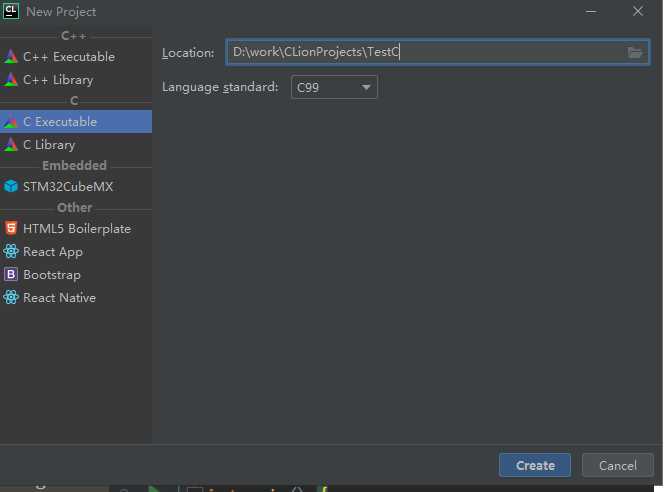Close the New Project dialog
This screenshot has height=492, width=671.
click(x=638, y=12)
